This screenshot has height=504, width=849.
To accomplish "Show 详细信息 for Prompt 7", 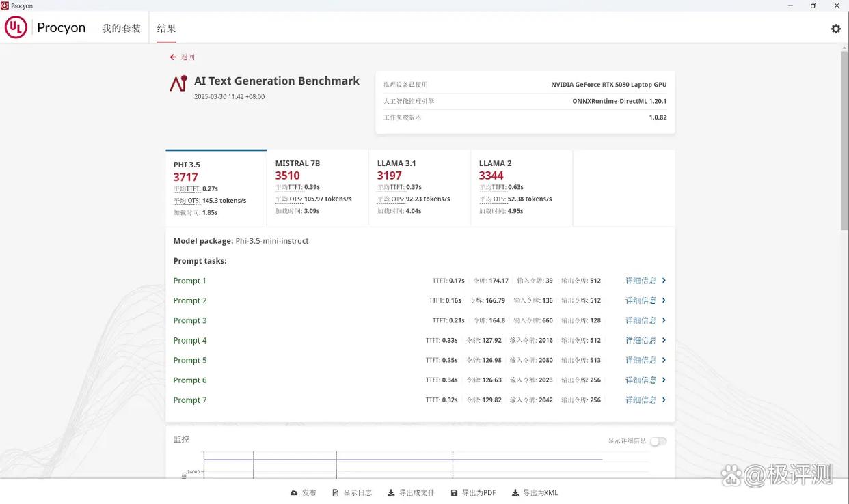I will (646, 400).
